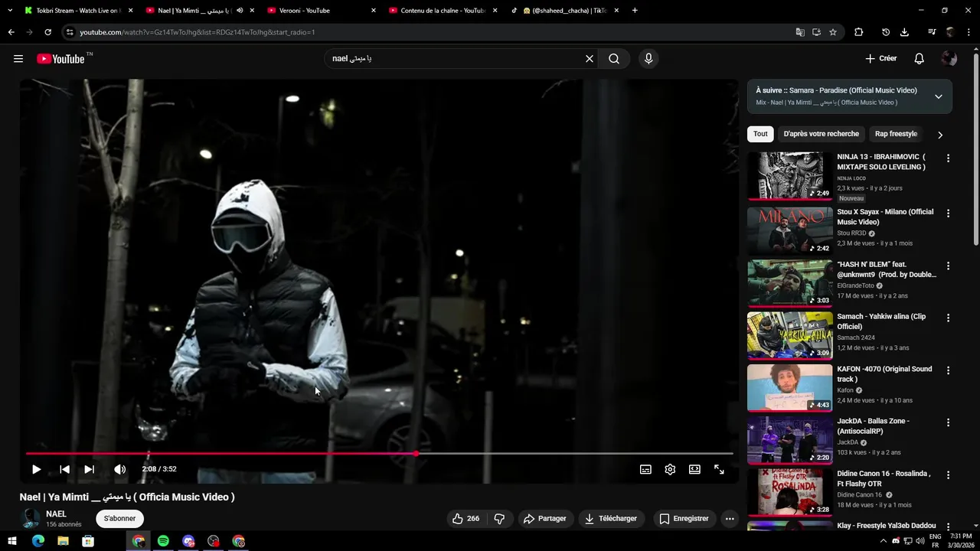The image size is (980, 551).
Task: Click the translate page icon
Action: [800, 32]
